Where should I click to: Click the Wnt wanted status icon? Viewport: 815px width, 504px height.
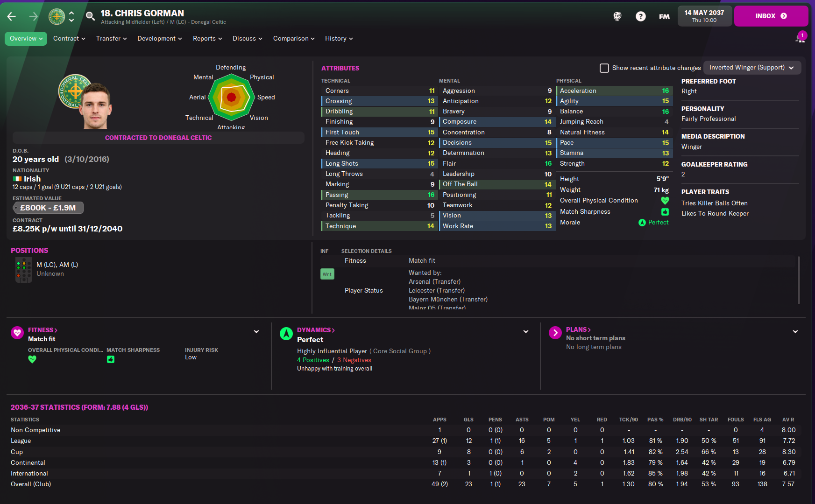[327, 274]
